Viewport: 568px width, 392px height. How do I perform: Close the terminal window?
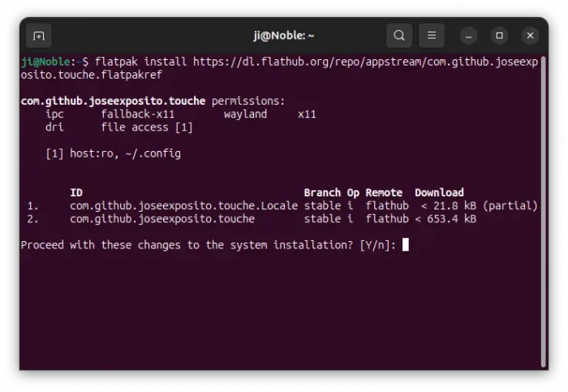pos(530,36)
